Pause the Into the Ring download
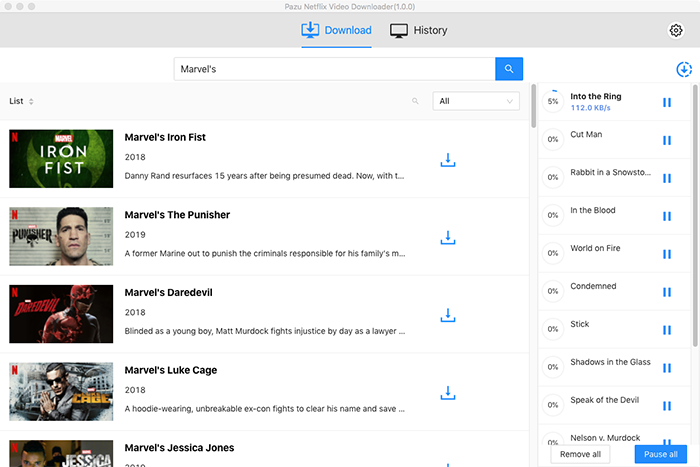 [x=667, y=102]
